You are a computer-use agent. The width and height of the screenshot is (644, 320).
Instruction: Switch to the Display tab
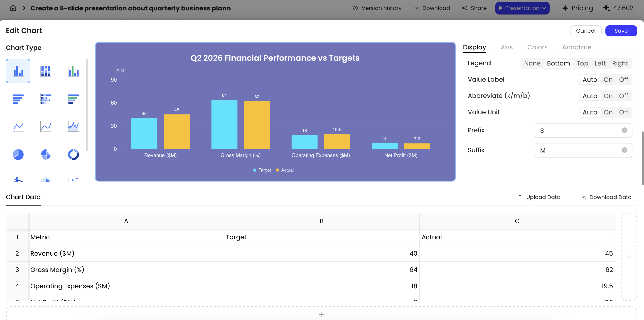[474, 47]
